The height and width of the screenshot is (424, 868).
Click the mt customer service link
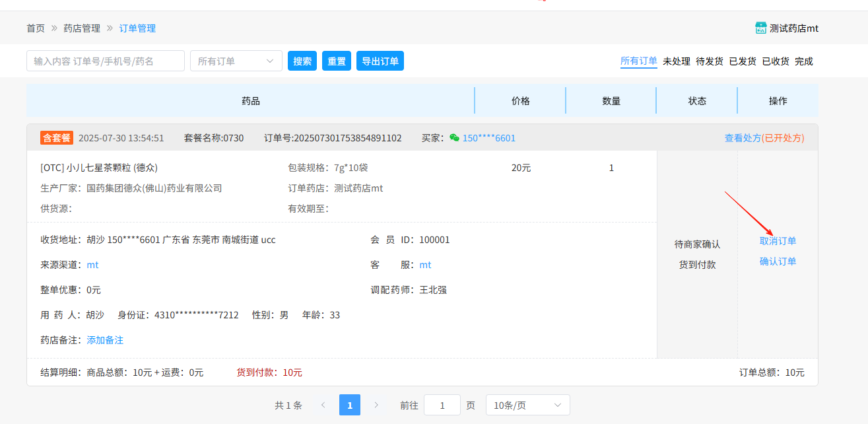click(x=425, y=265)
